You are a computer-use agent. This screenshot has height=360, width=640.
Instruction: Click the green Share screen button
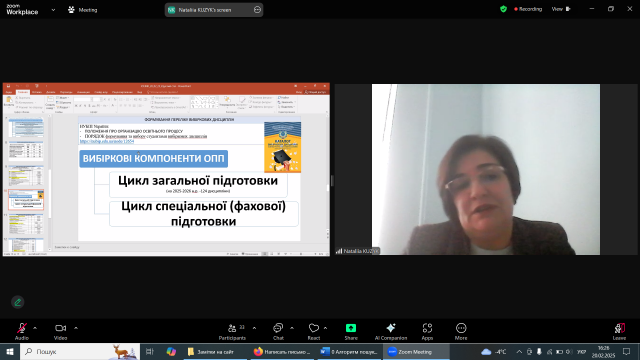(351, 328)
